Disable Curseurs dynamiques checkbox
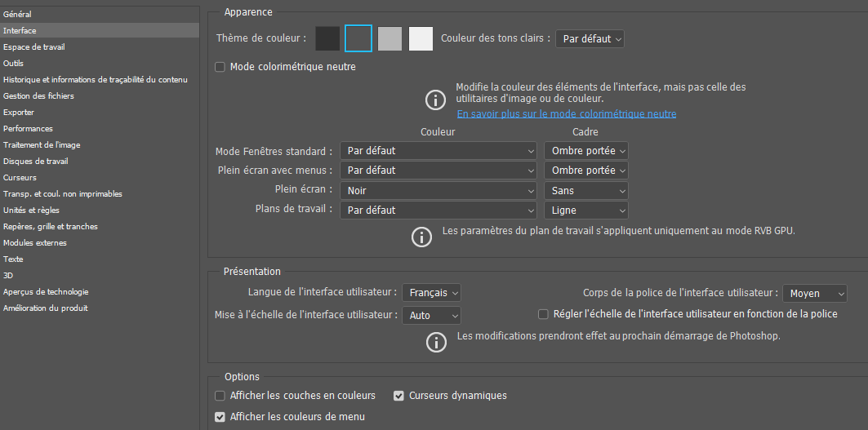868x430 pixels. point(398,396)
